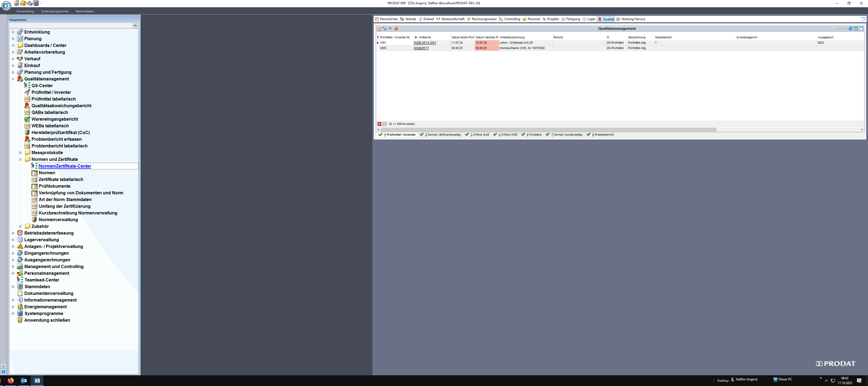
Task: Expand the Messprotokolle folder
Action: click(x=20, y=153)
